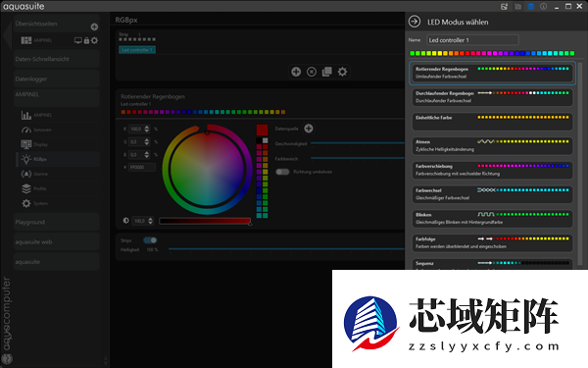
Task: Choose the Blinken LED mode
Action: coord(492,218)
